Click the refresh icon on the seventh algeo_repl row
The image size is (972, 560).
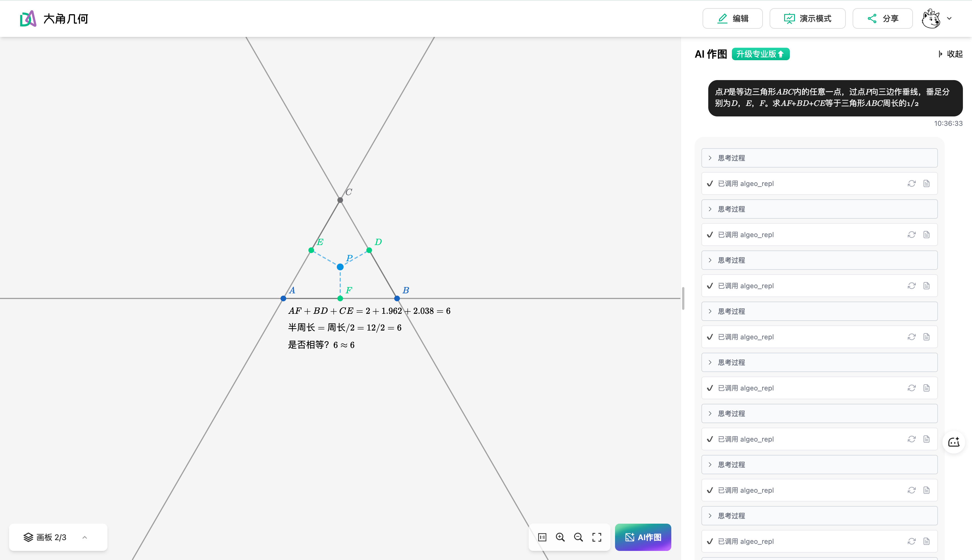pyautogui.click(x=911, y=490)
